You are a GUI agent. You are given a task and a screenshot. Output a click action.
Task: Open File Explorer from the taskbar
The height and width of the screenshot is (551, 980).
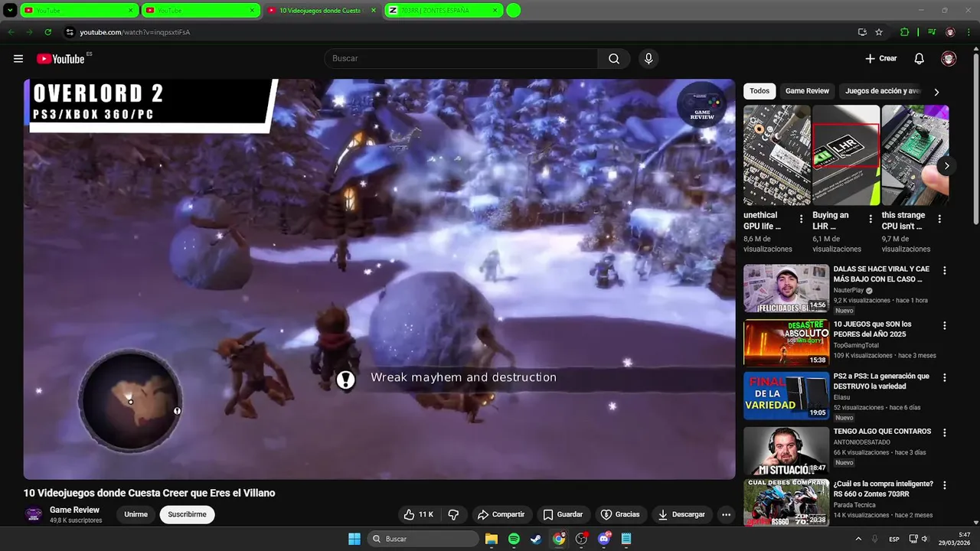(x=492, y=539)
